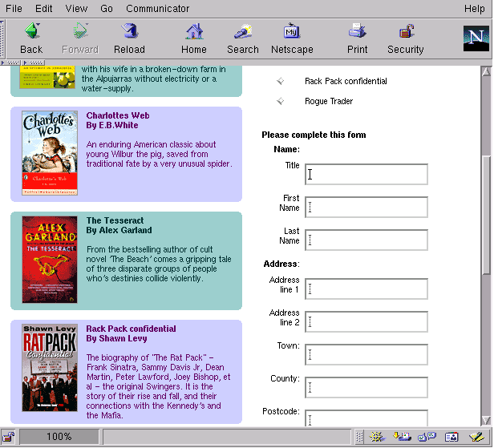Go to the Home page icon

click(194, 31)
